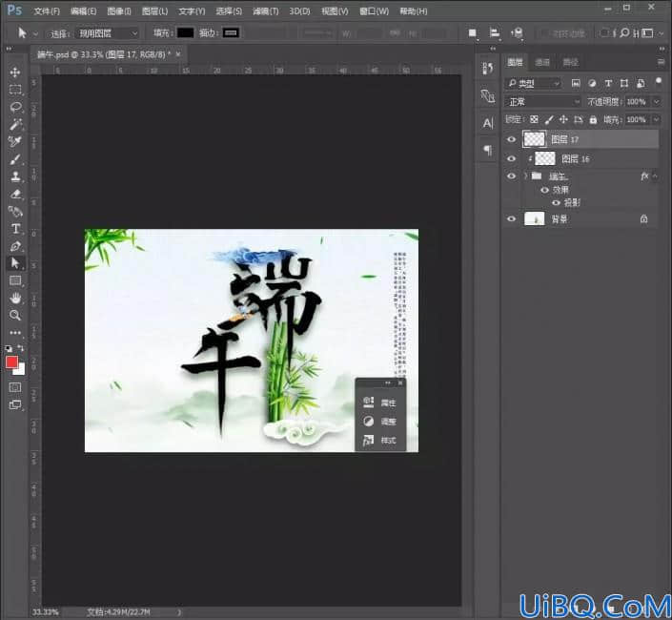672x620 pixels.
Task: Hide the 端午 group eye icon
Action: tap(511, 176)
